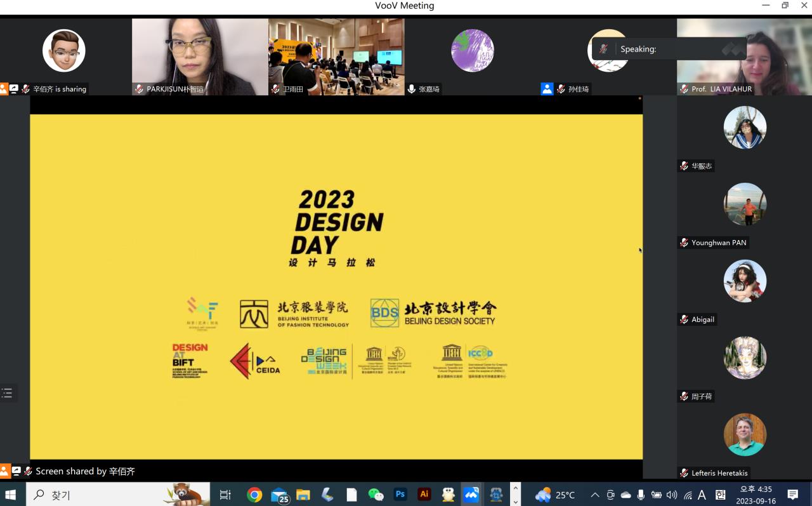This screenshot has width=812, height=506.
Task: Select 辛佰齐 memoji avatar tile
Action: pyautogui.click(x=64, y=51)
